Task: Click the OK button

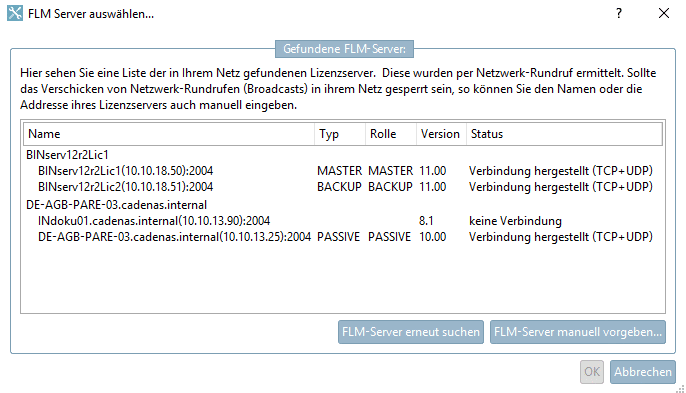Action: pos(592,372)
